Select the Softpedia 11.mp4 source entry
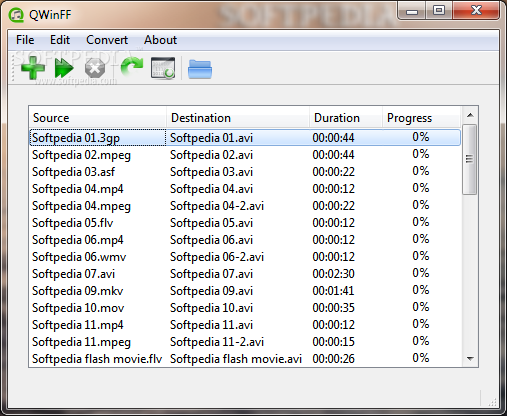This screenshot has height=416, width=507. point(78,325)
